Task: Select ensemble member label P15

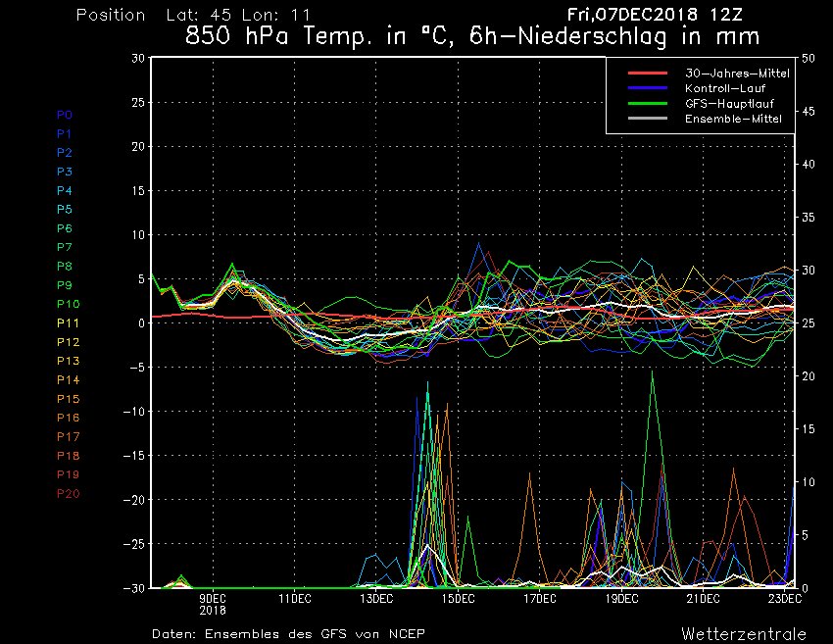Action: (x=68, y=399)
